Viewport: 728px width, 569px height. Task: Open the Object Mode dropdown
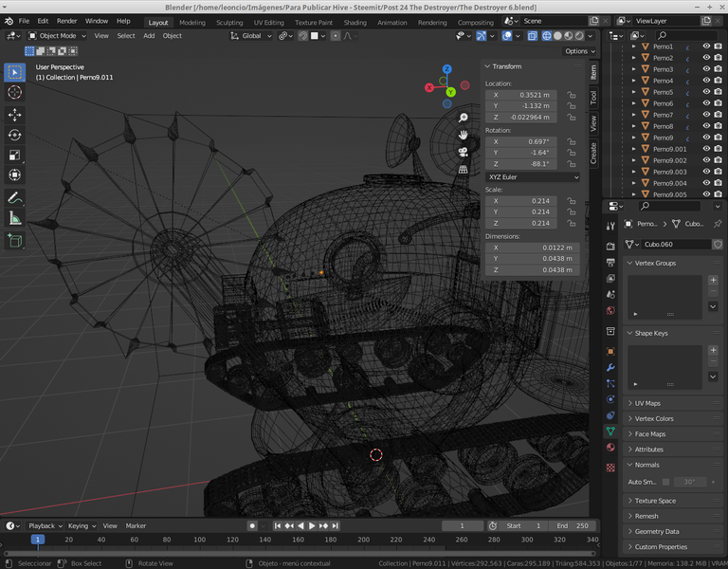click(x=57, y=36)
